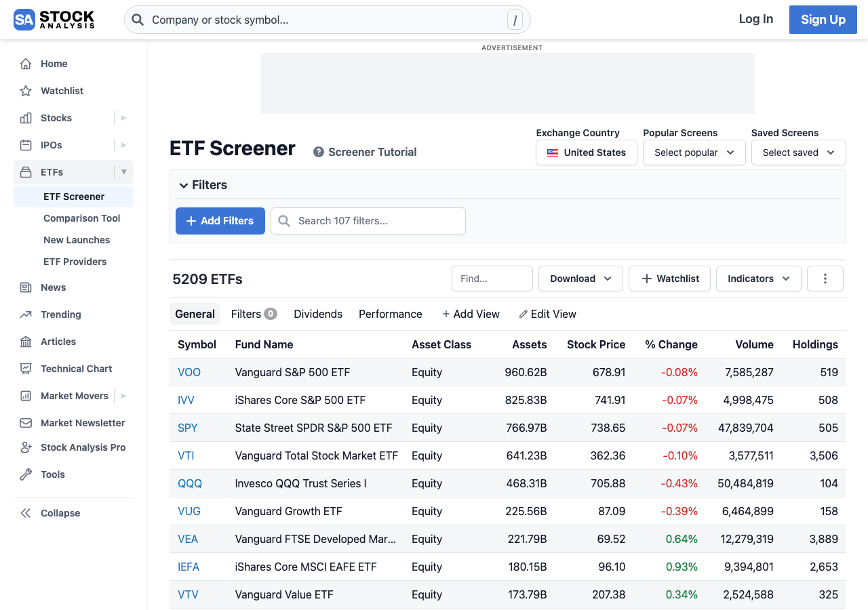Click the question mark icon by Screener Tutorial
Screen dimensions: 868x610
[x=319, y=152]
